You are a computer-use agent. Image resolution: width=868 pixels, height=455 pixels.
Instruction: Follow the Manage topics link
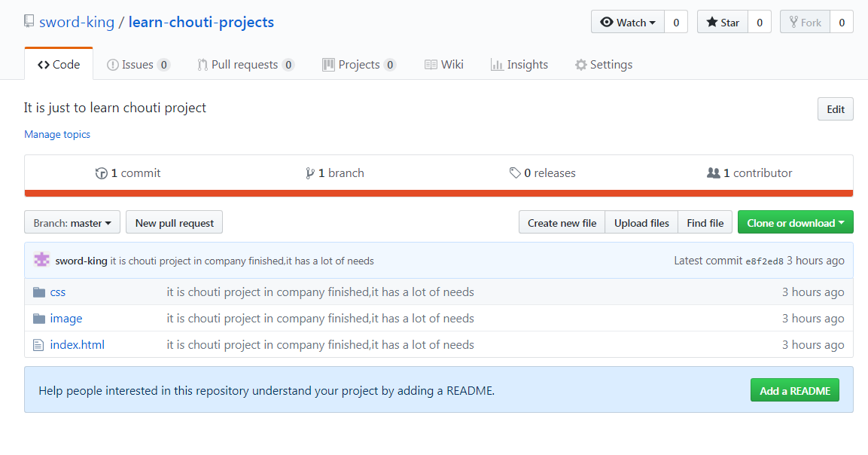click(x=57, y=134)
